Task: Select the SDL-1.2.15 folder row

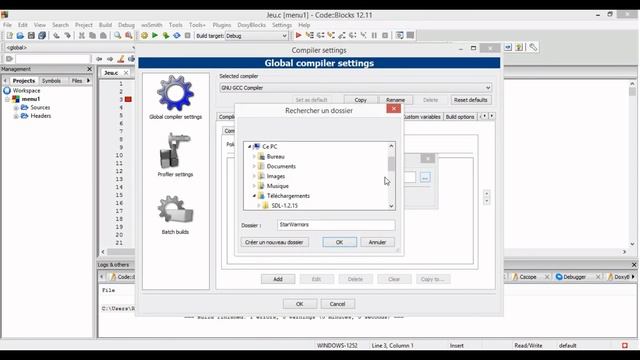Action: click(x=284, y=206)
